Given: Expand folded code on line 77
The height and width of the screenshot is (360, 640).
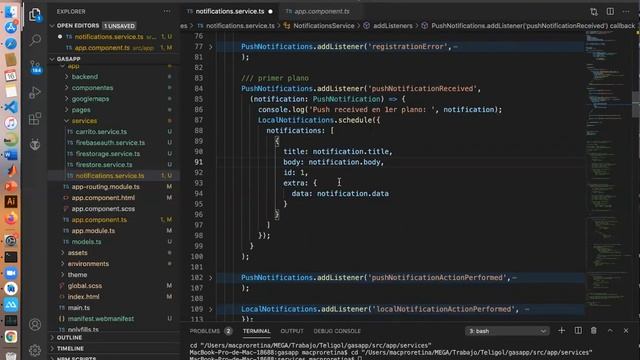Looking at the screenshot, I should coord(211,47).
